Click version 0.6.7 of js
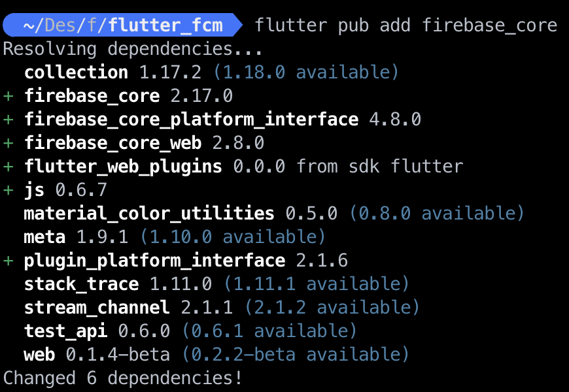 pos(81,190)
